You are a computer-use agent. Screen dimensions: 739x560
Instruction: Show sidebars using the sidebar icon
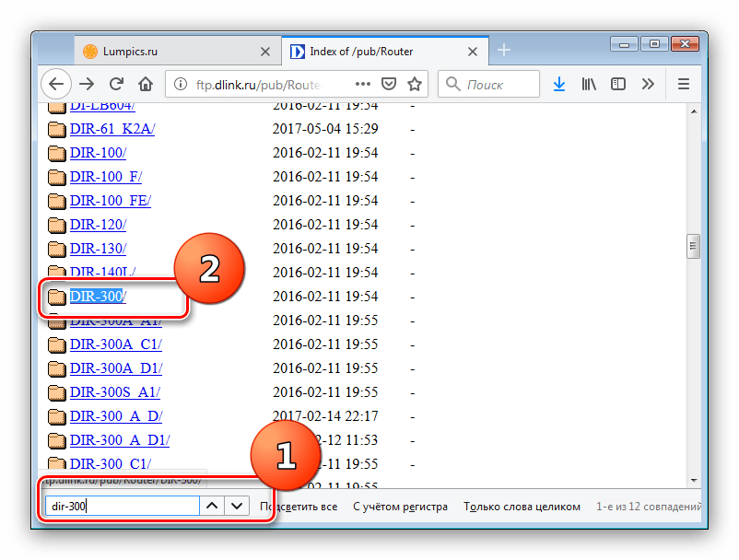coord(618,84)
